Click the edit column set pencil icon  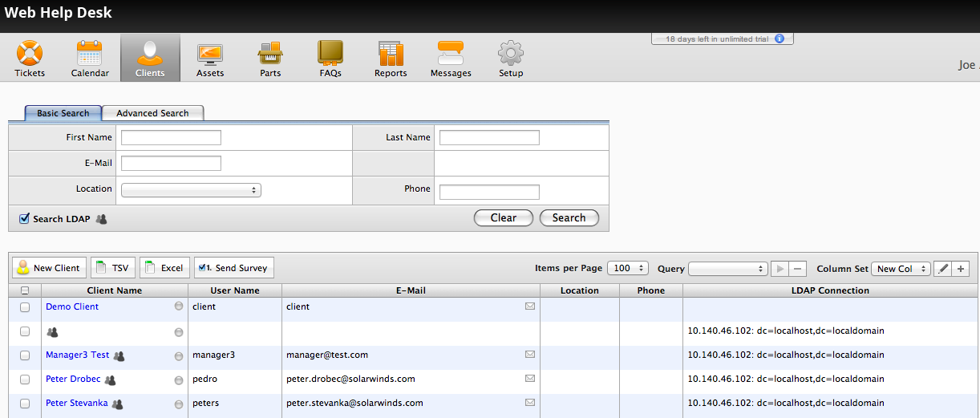943,269
